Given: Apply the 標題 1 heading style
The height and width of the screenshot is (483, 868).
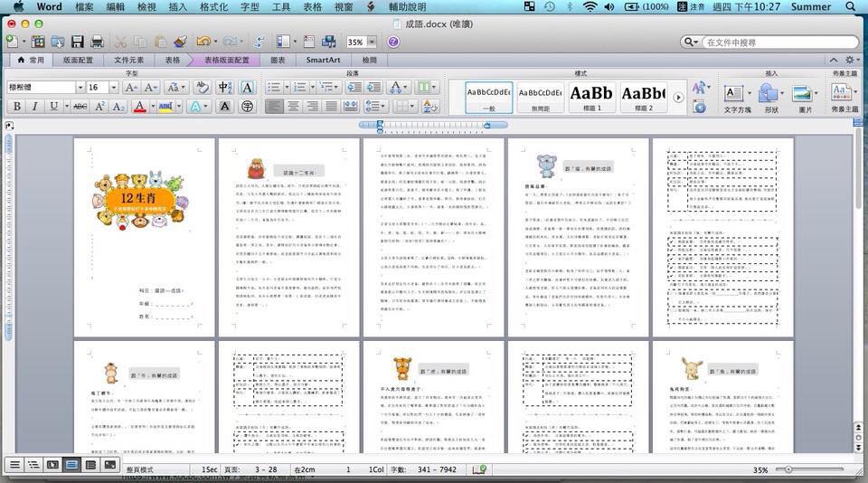Looking at the screenshot, I should tap(591, 95).
